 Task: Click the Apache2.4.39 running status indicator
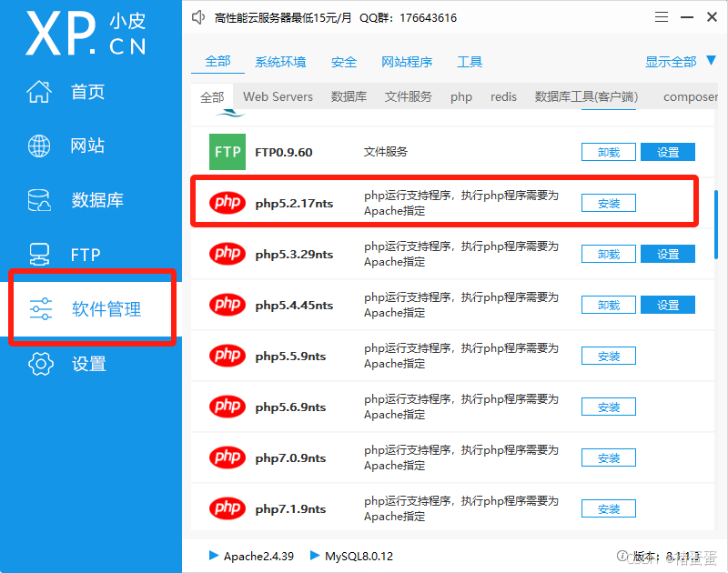[214, 556]
